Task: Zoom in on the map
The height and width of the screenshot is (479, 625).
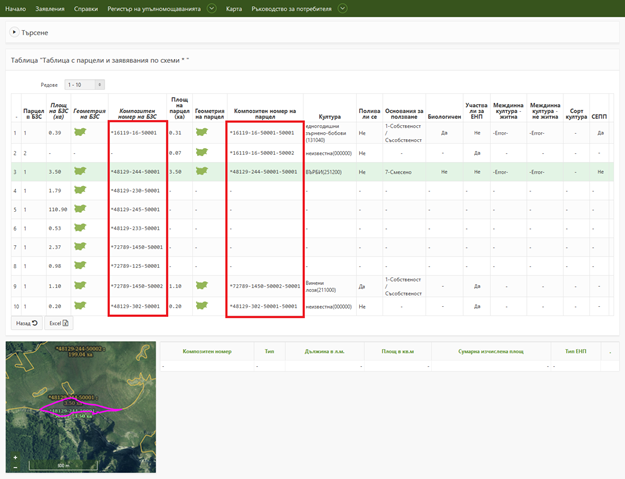Action: [x=15, y=457]
